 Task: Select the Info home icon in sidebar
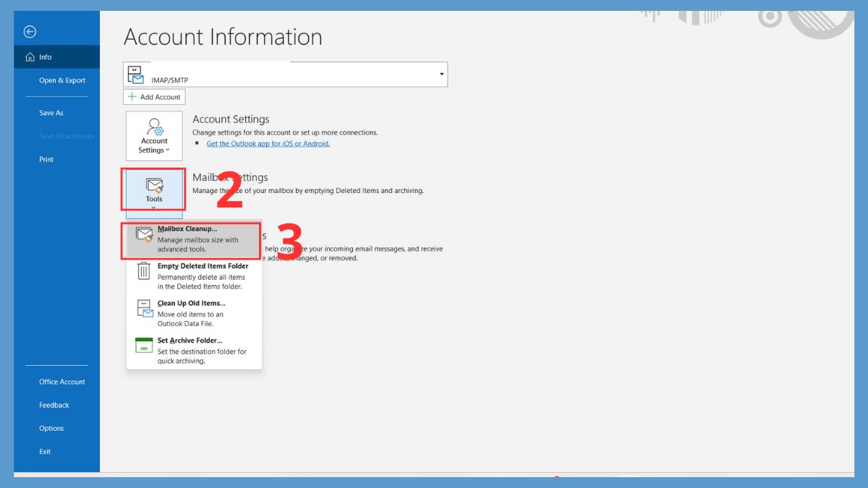(30, 56)
